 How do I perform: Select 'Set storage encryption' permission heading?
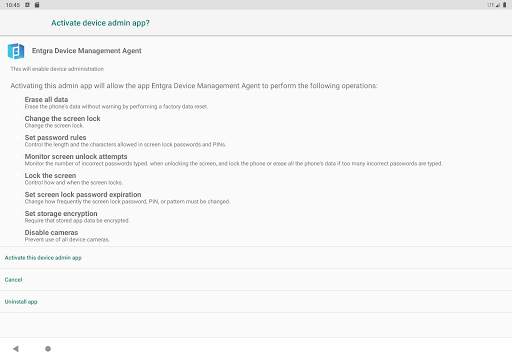coord(61,213)
